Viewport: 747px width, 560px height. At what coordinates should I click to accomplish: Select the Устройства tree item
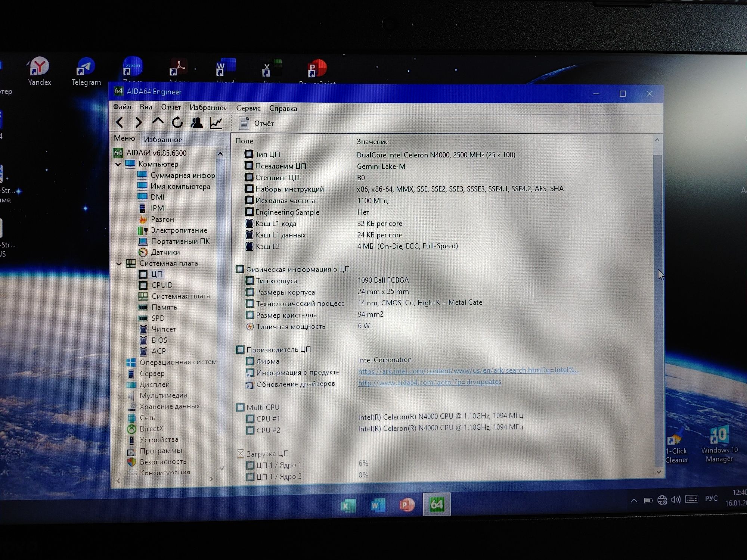coord(153,440)
